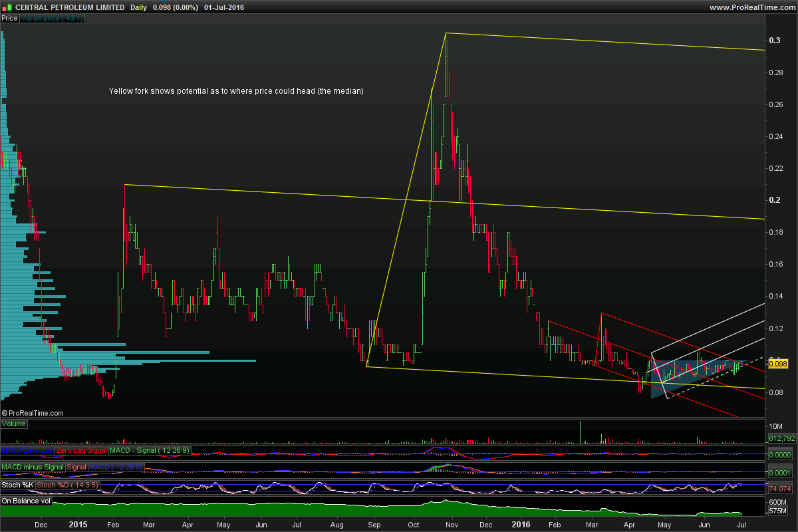Click the 0.16 price axis value
This screenshot has width=798, height=532.
(x=777, y=264)
